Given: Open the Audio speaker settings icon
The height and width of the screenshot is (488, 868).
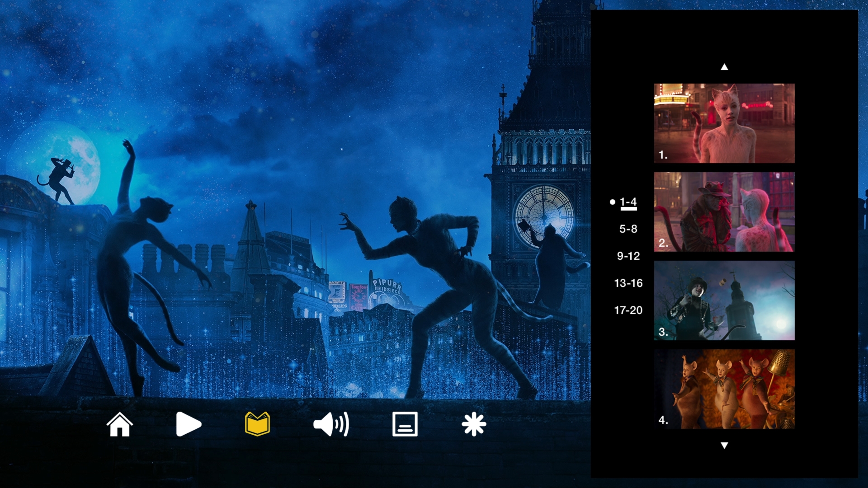Looking at the screenshot, I should click(331, 424).
